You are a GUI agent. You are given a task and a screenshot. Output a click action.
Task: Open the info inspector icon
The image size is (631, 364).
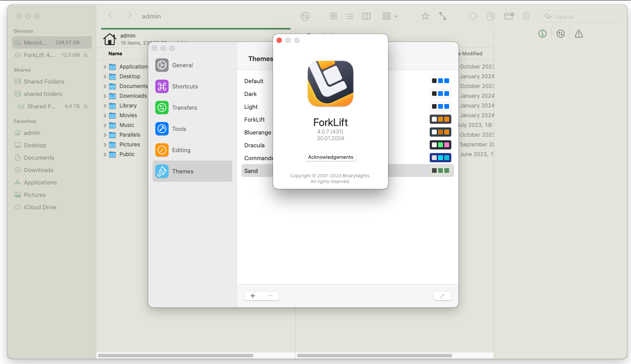(543, 34)
